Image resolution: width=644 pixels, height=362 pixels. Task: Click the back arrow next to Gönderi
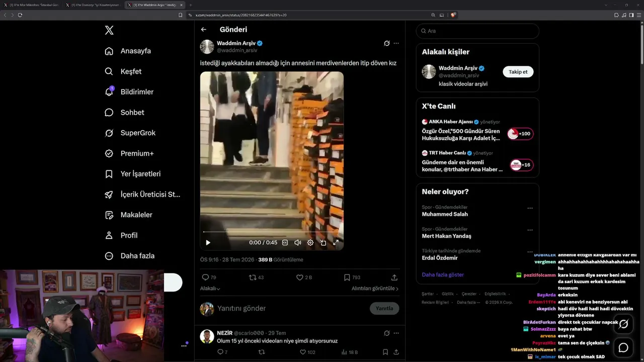coord(203,30)
